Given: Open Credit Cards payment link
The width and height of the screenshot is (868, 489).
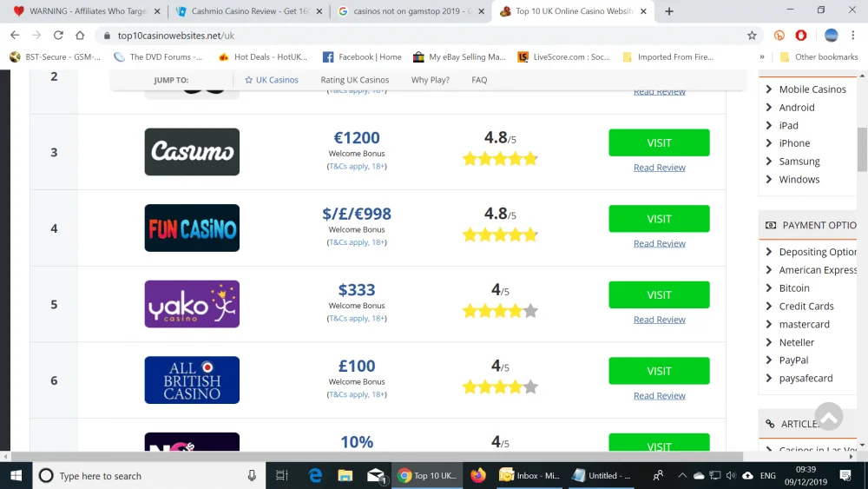Looking at the screenshot, I should 806,307.
